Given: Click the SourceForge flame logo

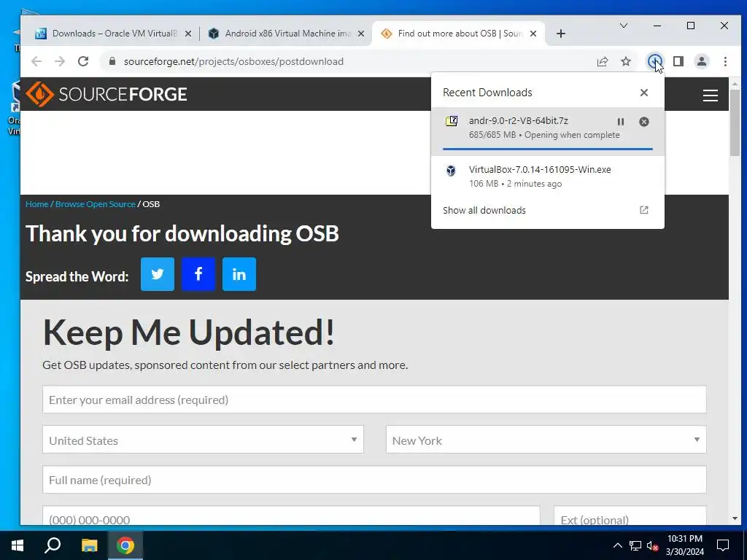Looking at the screenshot, I should (39, 94).
